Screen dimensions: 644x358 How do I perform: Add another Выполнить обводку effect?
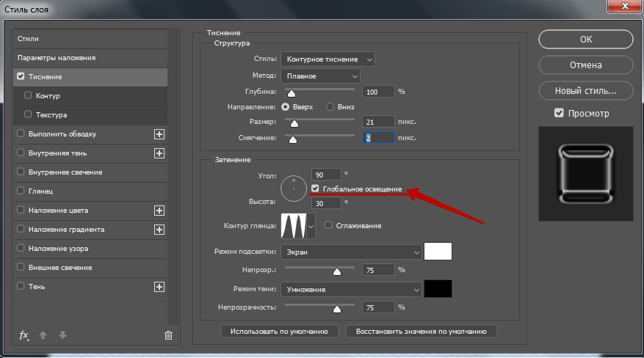[x=159, y=134]
